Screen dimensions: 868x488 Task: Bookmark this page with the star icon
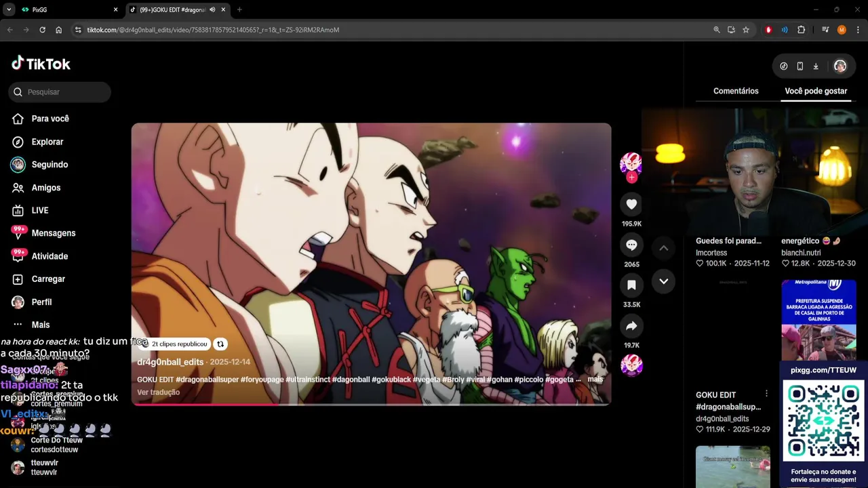[746, 30]
